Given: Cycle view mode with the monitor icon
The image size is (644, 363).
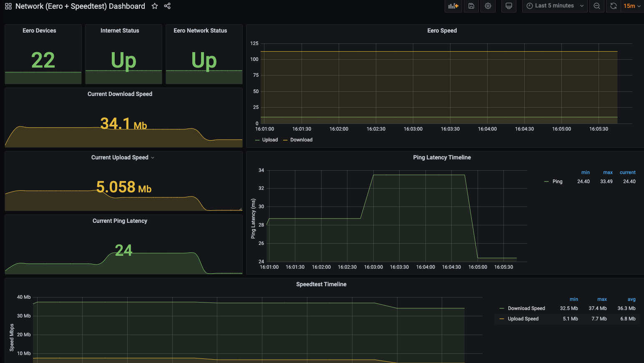Looking at the screenshot, I should coord(509,6).
